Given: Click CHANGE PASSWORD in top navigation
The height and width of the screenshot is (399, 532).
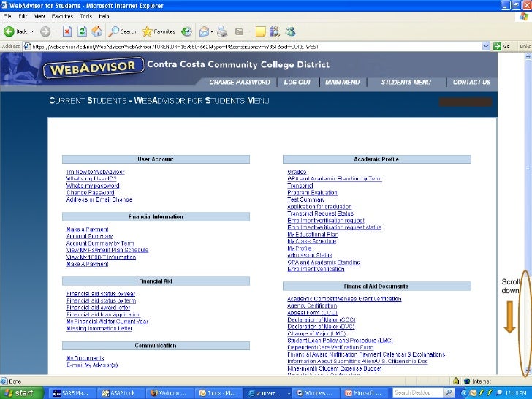Looking at the screenshot, I should (x=240, y=82).
